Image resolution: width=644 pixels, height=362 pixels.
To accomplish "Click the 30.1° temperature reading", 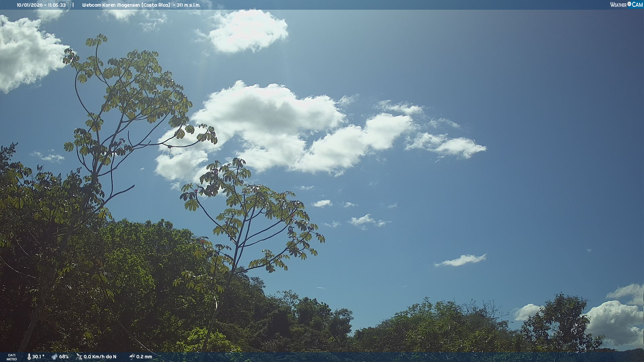I will (x=38, y=357).
